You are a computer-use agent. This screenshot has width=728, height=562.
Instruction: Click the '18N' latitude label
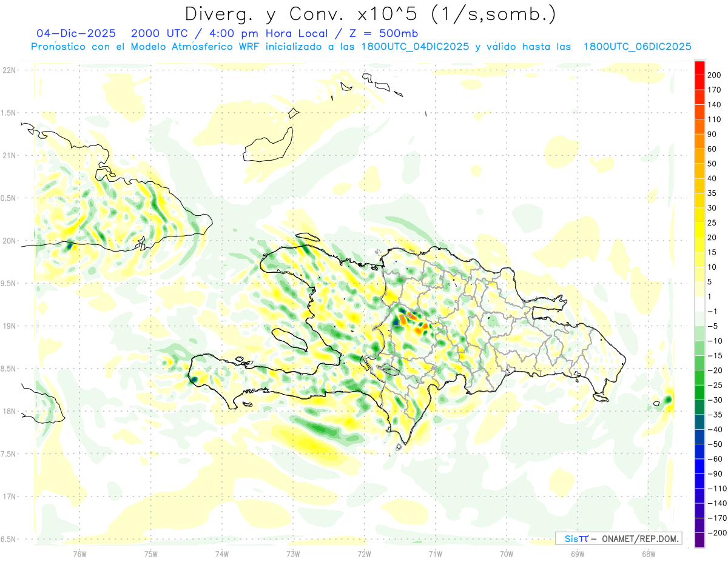(8, 411)
